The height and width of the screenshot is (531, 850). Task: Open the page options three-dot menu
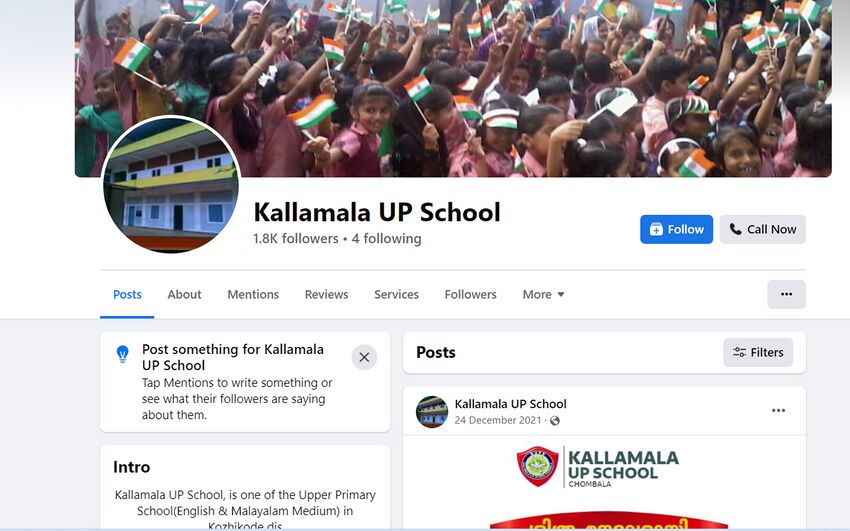(786, 294)
